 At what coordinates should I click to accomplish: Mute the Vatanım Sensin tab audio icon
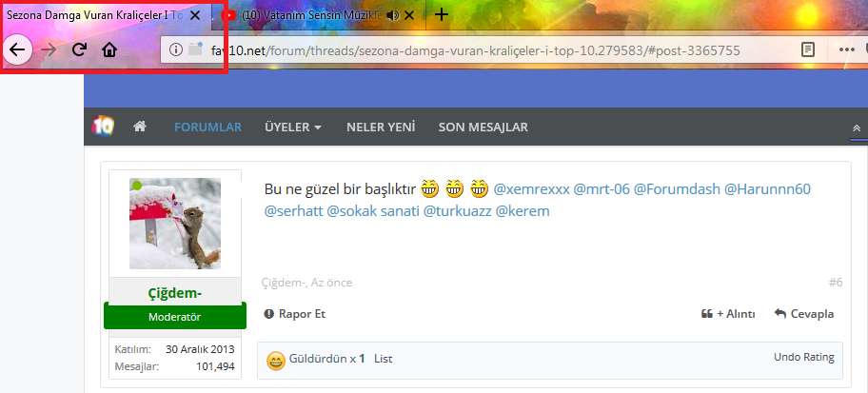coord(391,15)
